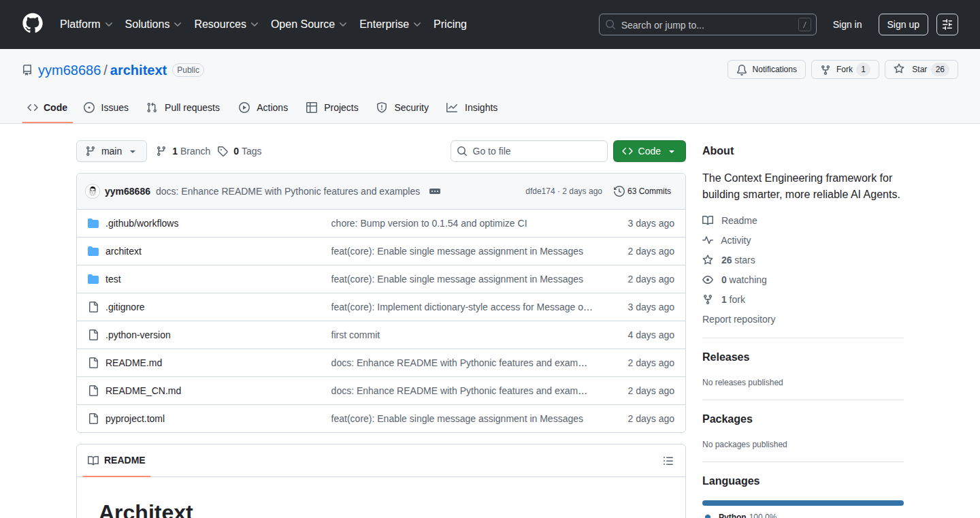
Task: Click the Report repository link
Action: pos(739,319)
